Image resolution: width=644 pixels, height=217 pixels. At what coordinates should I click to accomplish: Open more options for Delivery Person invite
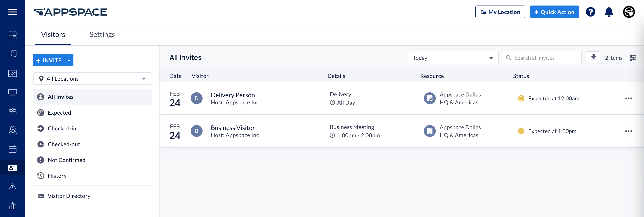coord(628,98)
